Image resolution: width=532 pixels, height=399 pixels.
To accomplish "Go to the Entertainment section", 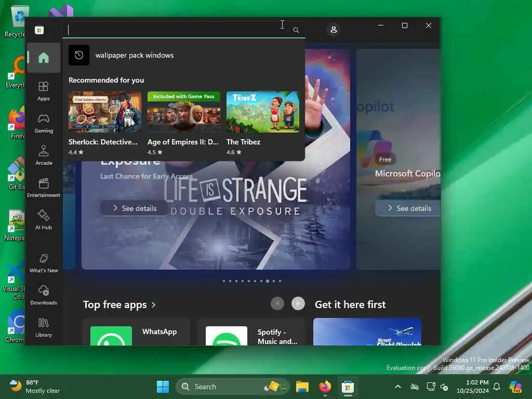I will [x=44, y=188].
